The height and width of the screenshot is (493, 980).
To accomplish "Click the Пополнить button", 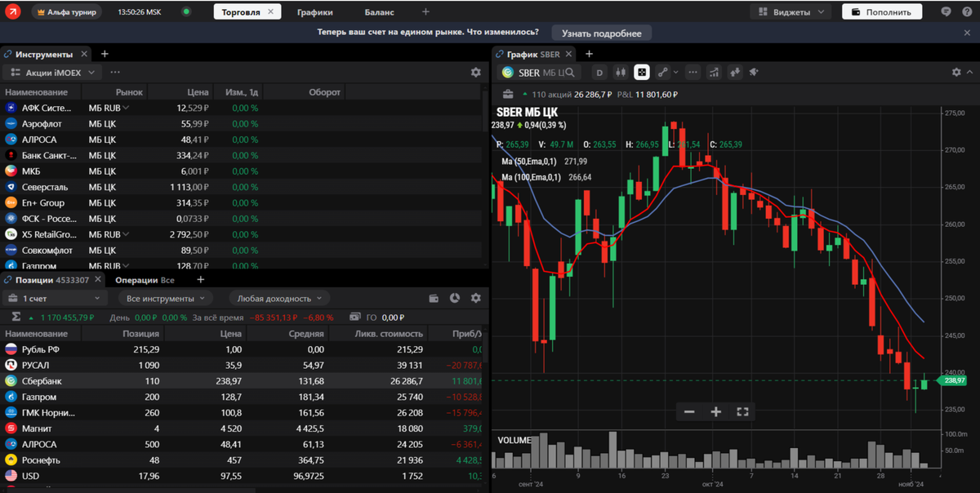I will pos(882,12).
